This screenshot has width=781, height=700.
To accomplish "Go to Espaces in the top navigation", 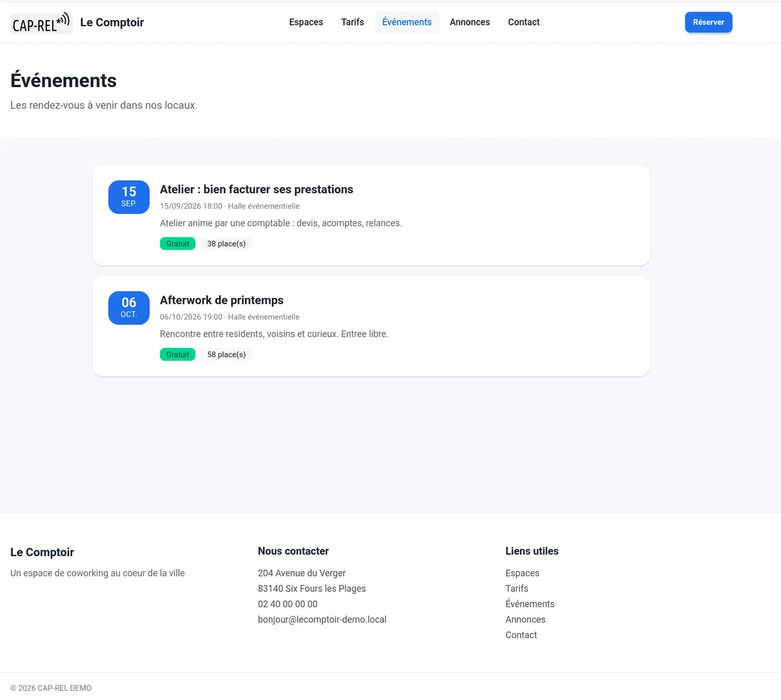I will point(306,22).
